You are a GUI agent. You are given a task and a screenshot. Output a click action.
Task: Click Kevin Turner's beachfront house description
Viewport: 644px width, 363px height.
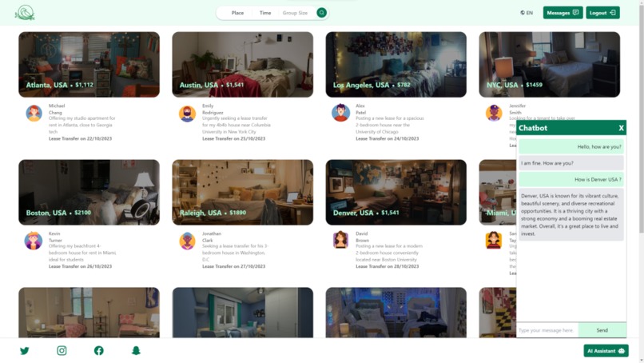[x=82, y=253]
